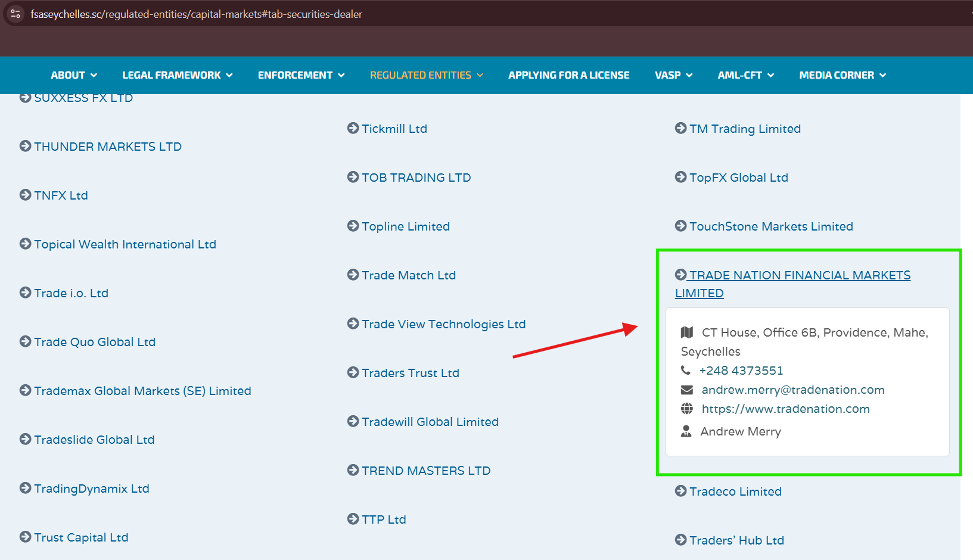This screenshot has width=973, height=560.
Task: Go to APPLYING FOR A LICENSE
Action: point(568,75)
